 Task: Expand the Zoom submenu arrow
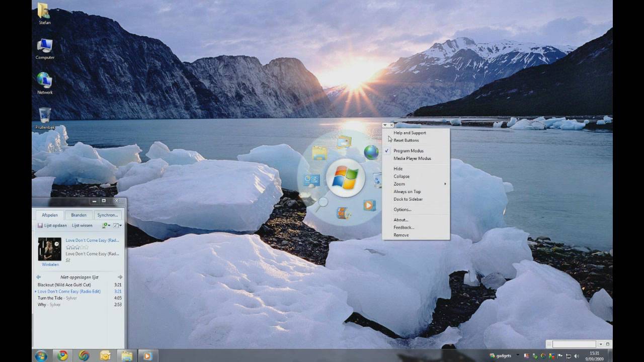coord(445,184)
